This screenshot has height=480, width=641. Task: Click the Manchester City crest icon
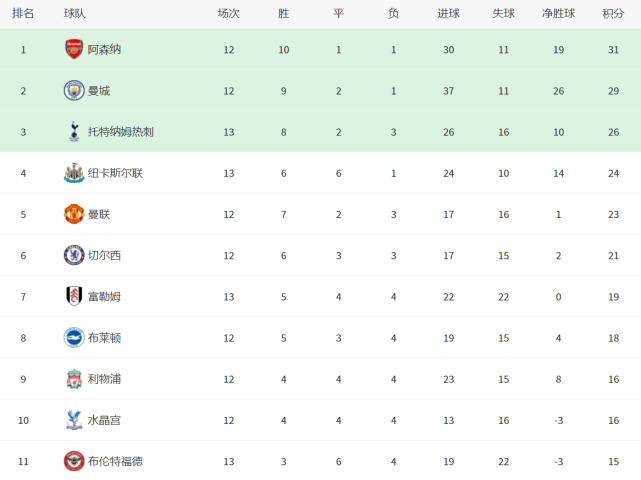click(74, 91)
